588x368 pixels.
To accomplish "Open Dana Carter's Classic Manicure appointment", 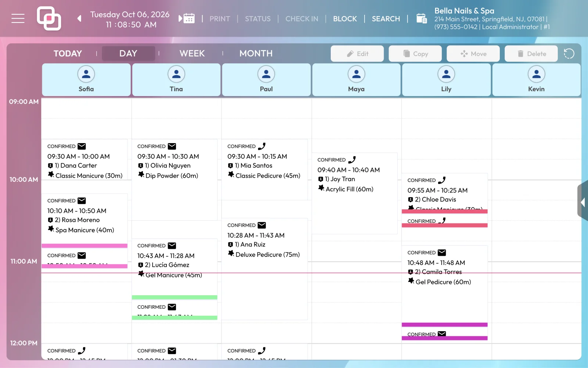I will click(x=85, y=159).
